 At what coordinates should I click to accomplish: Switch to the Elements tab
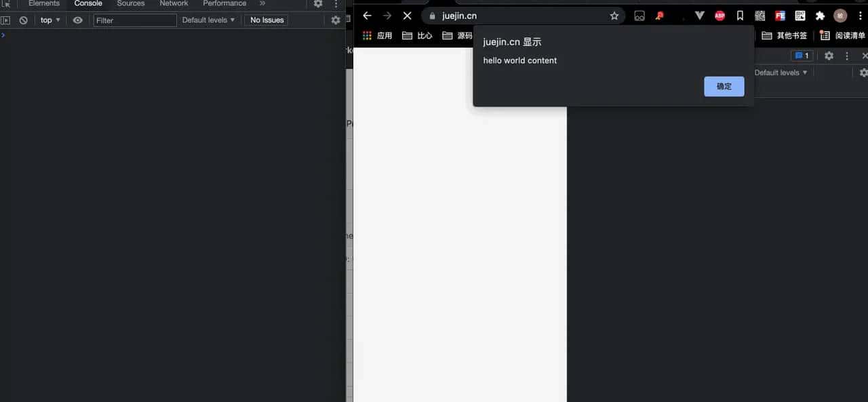tap(44, 3)
